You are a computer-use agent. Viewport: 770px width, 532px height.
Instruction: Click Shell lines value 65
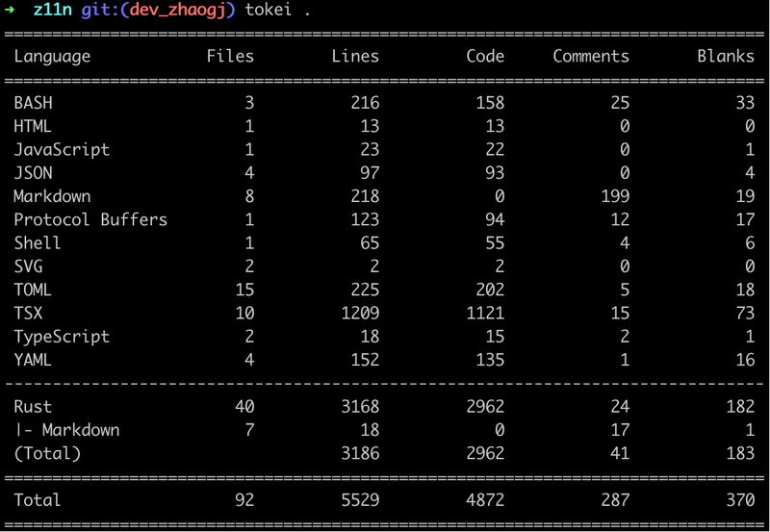point(370,243)
